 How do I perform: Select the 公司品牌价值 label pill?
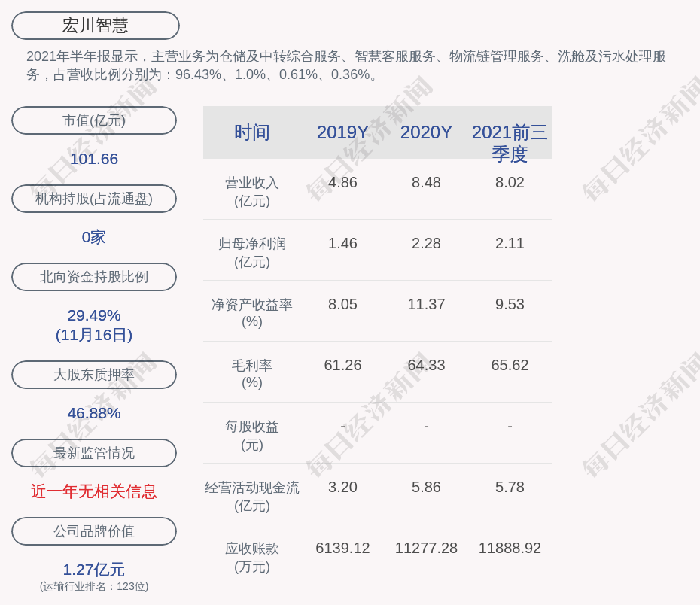tap(94, 531)
